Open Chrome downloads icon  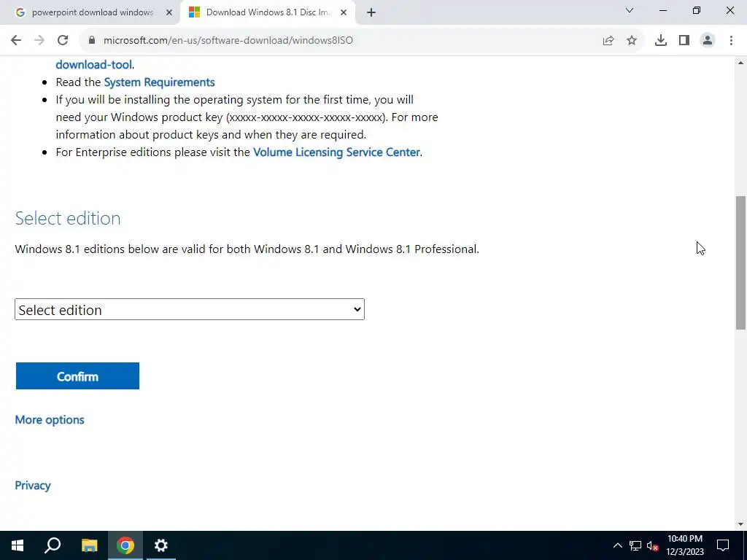point(661,41)
